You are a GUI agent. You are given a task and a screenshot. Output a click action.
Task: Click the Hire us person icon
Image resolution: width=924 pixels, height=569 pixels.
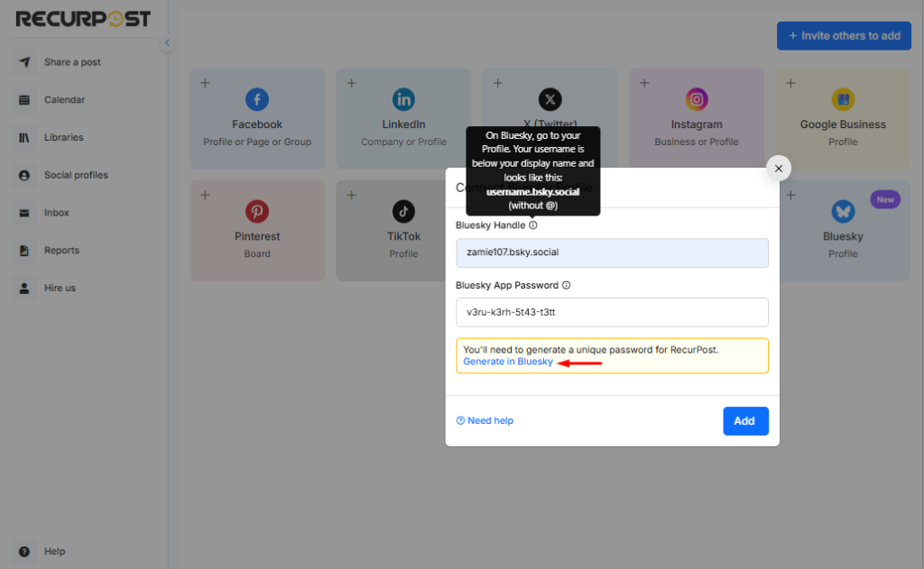coord(24,288)
